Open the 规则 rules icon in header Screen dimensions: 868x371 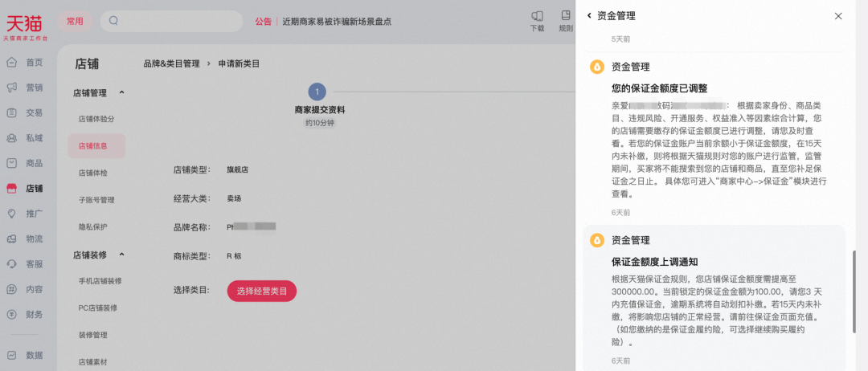pos(566,16)
